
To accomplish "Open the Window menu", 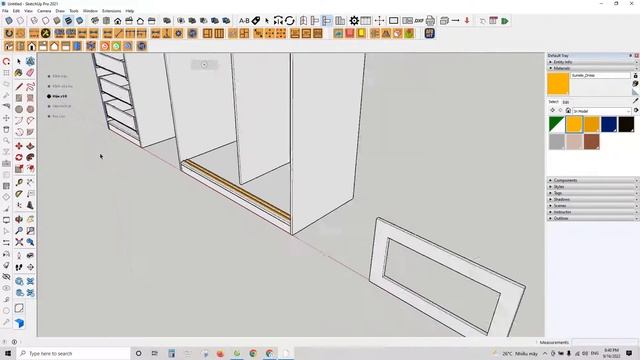I will point(90,11).
